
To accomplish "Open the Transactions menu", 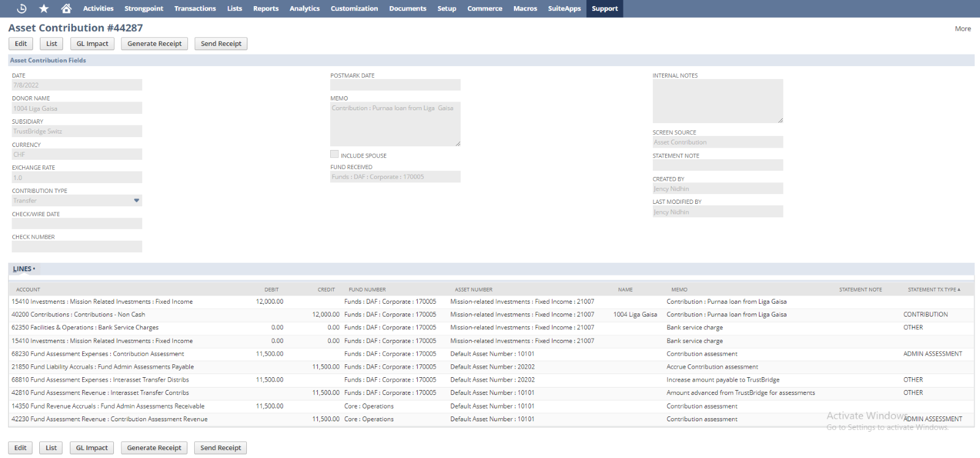I will tap(195, 9).
